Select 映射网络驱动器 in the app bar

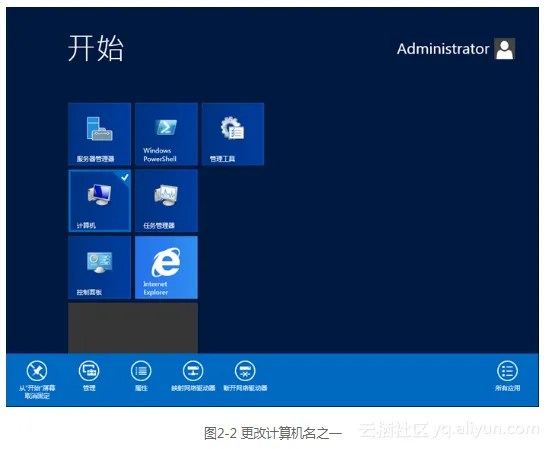pos(193,376)
